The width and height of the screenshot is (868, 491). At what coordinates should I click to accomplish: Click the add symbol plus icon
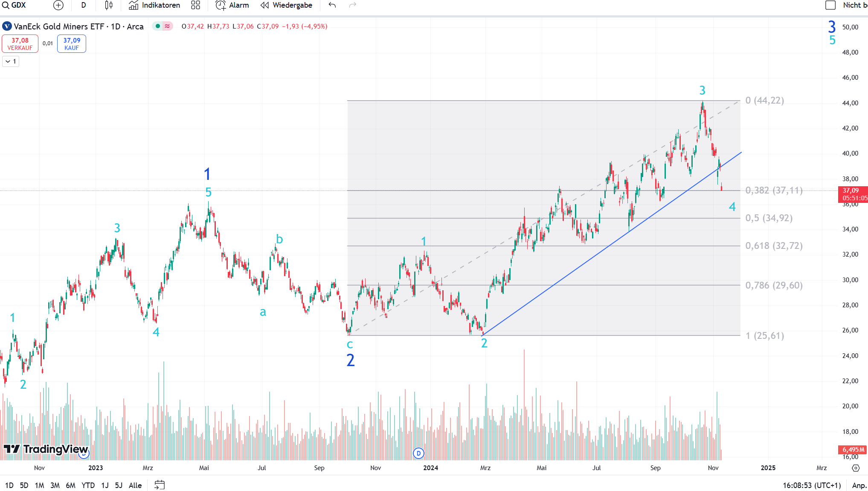[58, 5]
